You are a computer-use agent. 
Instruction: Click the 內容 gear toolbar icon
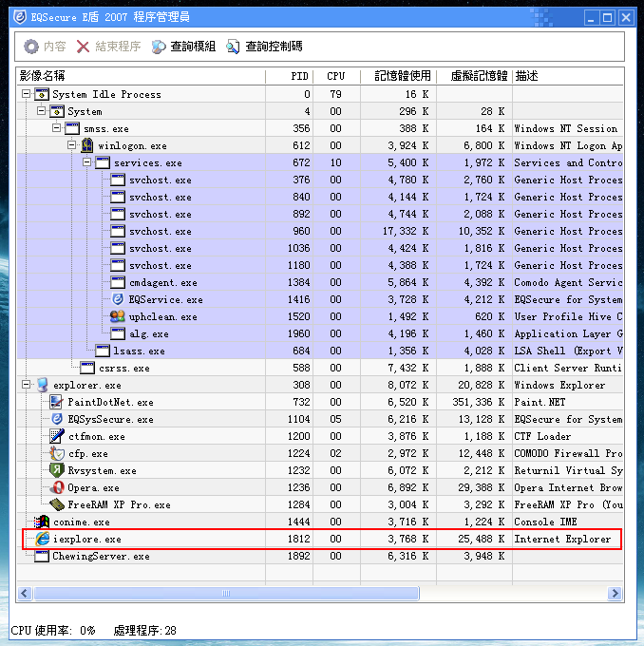click(31, 47)
